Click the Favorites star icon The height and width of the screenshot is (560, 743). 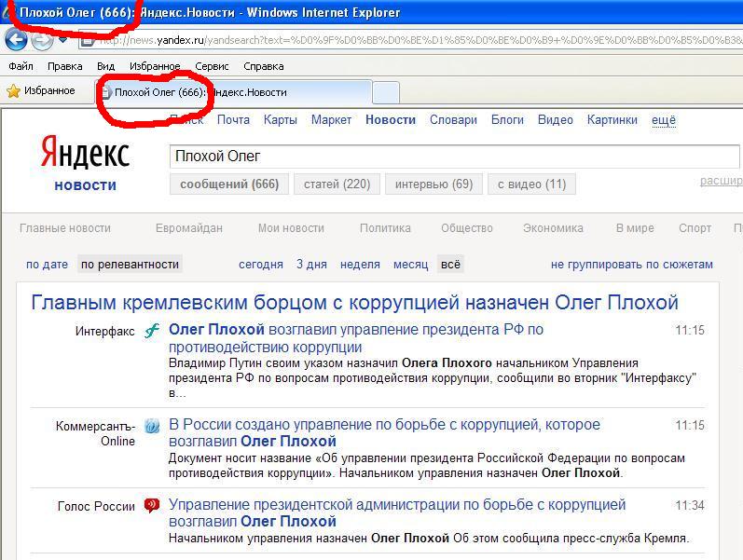pos(14,91)
